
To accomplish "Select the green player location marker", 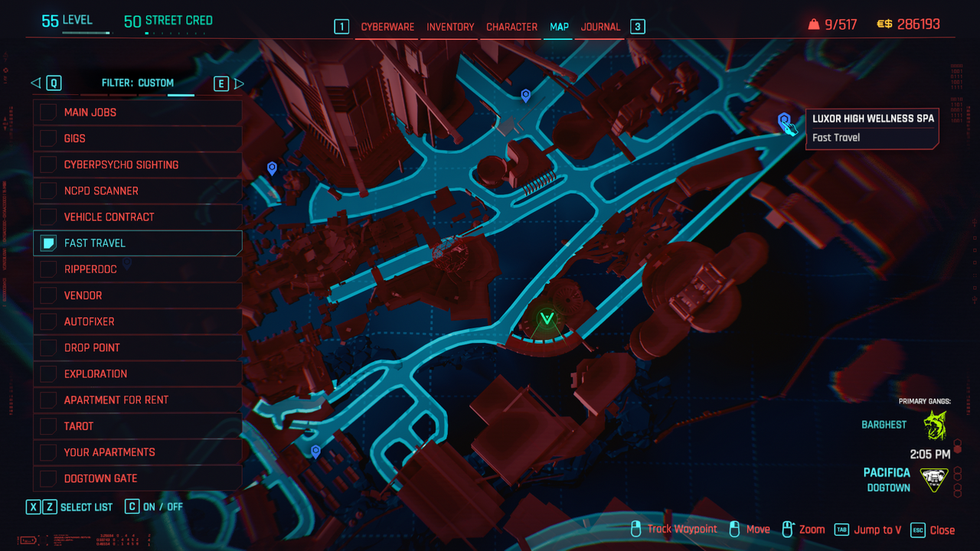I will 547,318.
